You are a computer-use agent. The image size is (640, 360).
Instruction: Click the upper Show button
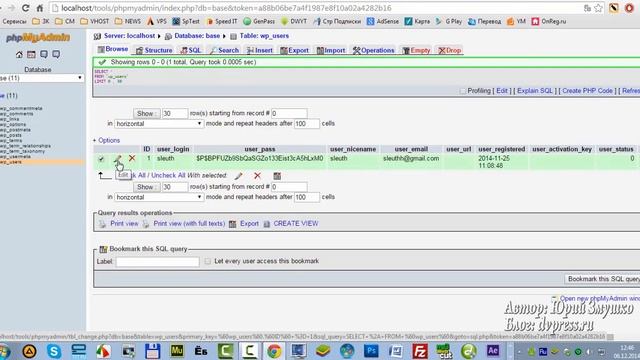(x=146, y=113)
